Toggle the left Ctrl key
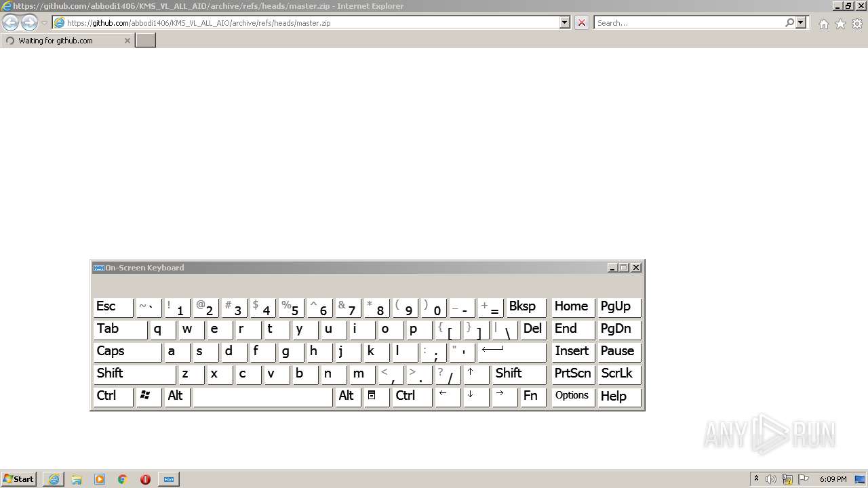This screenshot has width=868, height=488. pyautogui.click(x=113, y=396)
